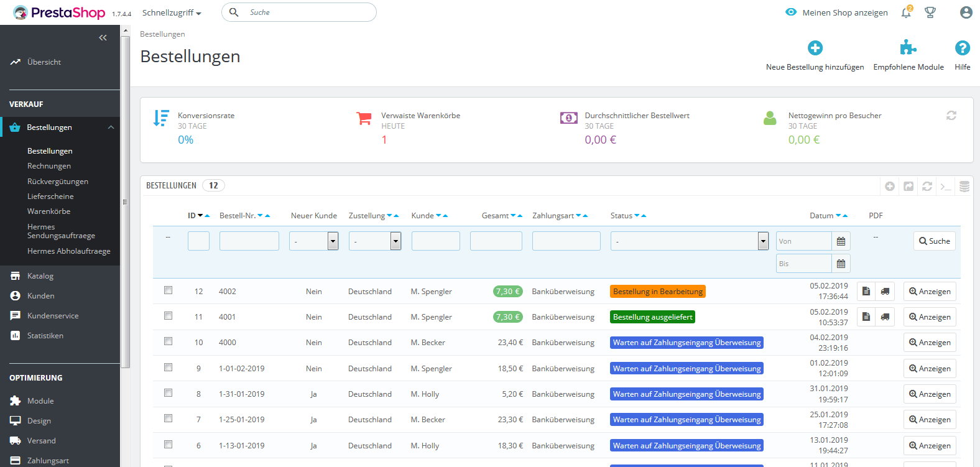This screenshot has width=980, height=467.
Task: Select the checkbox for order 1-31-01-2019
Action: coord(168,392)
